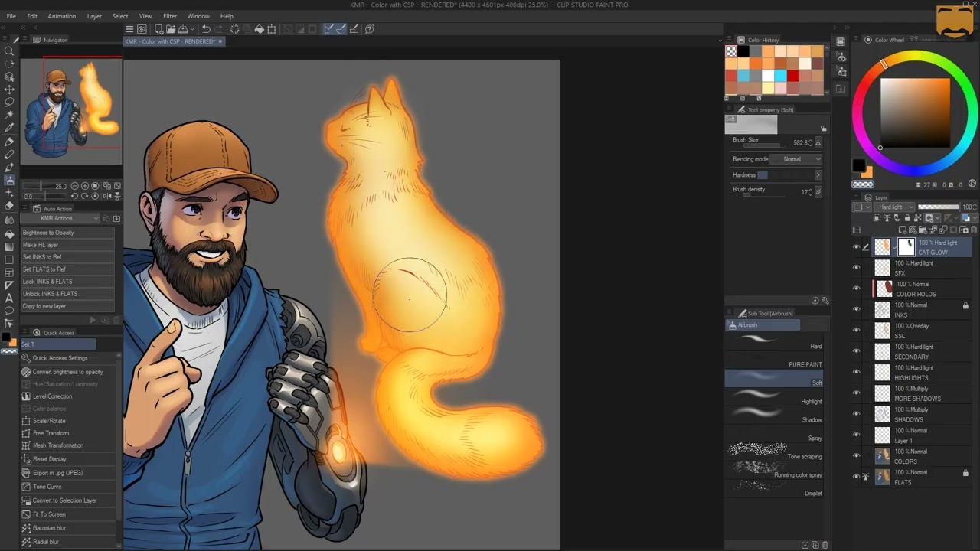Hide the CAT GLOW layer
Viewport: 980px width, 551px height.
click(x=856, y=246)
